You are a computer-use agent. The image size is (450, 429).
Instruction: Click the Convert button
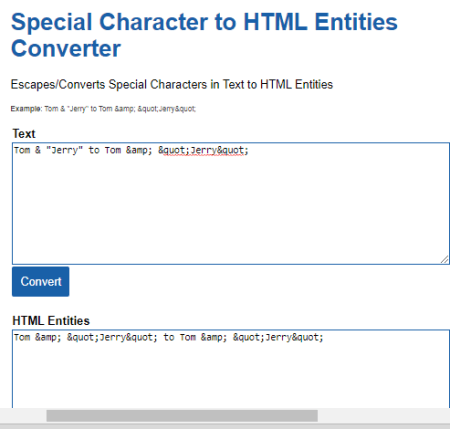click(41, 281)
